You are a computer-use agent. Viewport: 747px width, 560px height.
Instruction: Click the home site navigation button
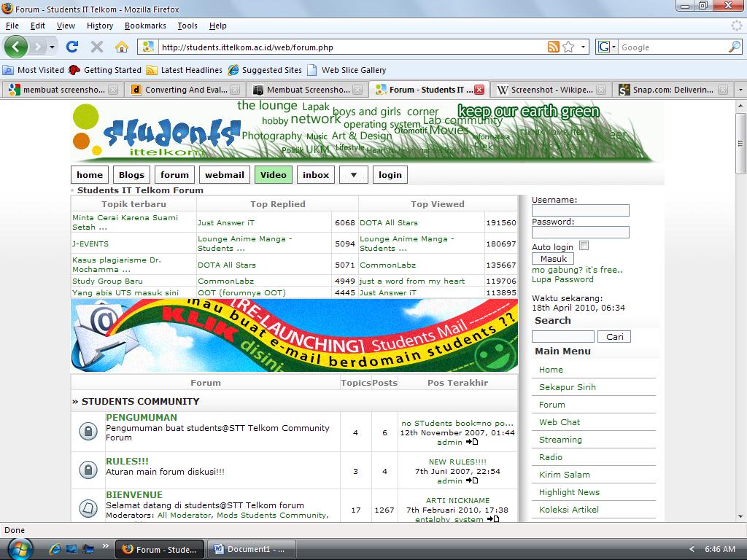tap(90, 175)
